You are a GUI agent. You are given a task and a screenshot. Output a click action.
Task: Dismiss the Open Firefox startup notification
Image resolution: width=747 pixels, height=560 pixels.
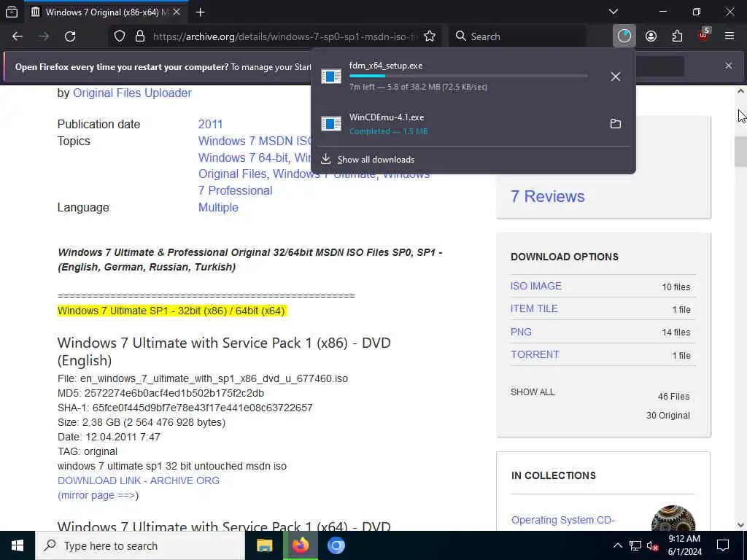(x=729, y=66)
